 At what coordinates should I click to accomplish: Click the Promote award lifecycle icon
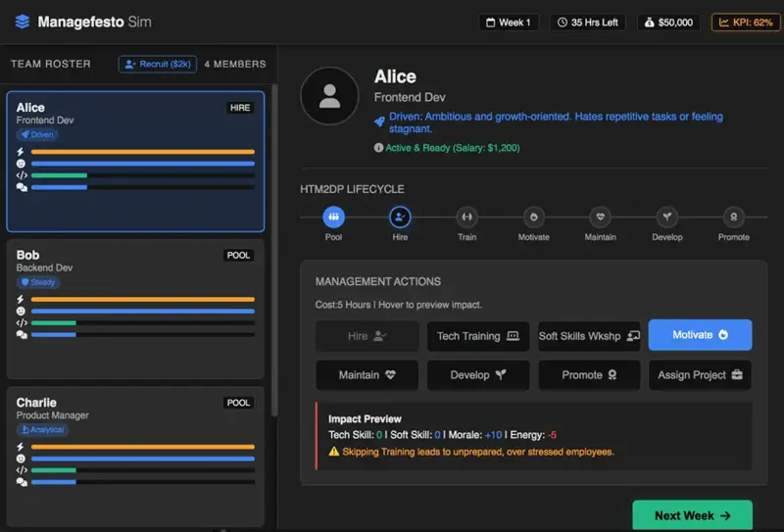click(734, 217)
